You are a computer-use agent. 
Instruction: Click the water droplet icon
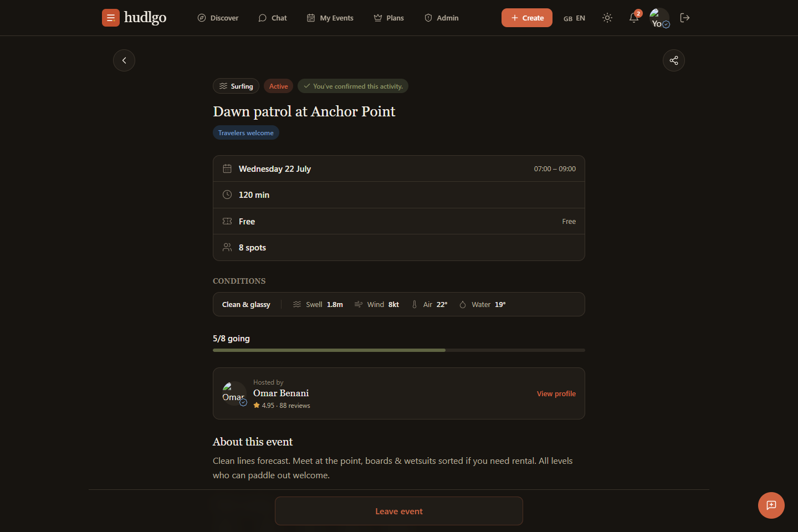[x=463, y=304]
